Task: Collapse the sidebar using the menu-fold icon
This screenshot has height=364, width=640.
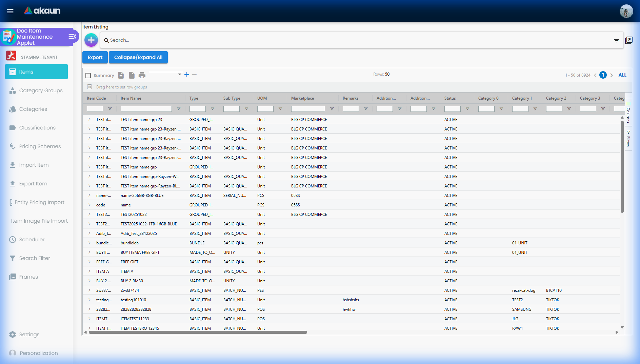Action: pos(72,37)
